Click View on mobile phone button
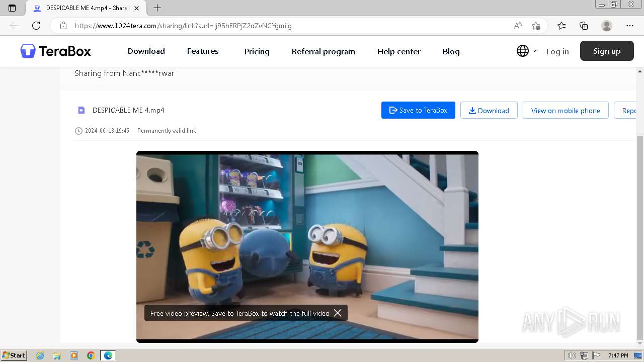Viewport: 644px width, 362px height. click(566, 110)
